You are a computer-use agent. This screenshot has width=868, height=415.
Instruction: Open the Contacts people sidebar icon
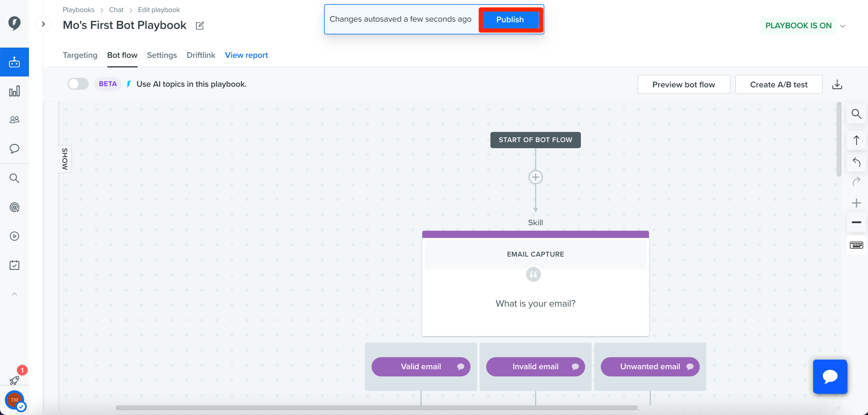click(14, 120)
